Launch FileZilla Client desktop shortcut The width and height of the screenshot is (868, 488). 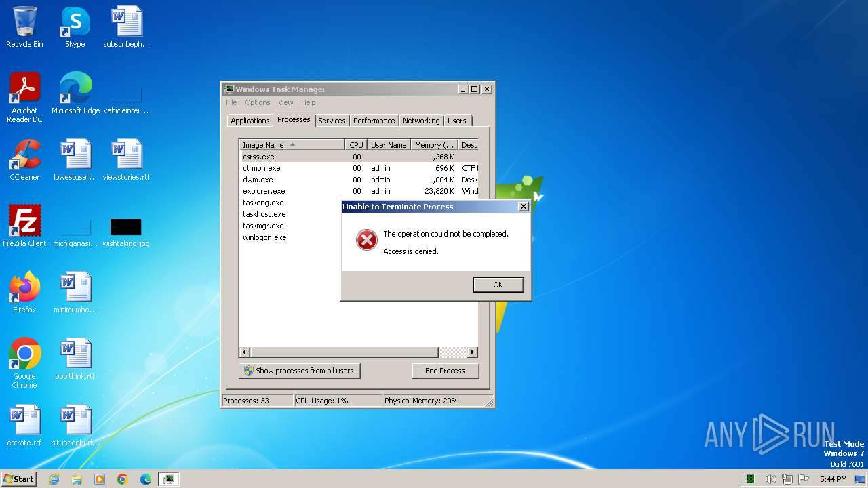coord(24,227)
